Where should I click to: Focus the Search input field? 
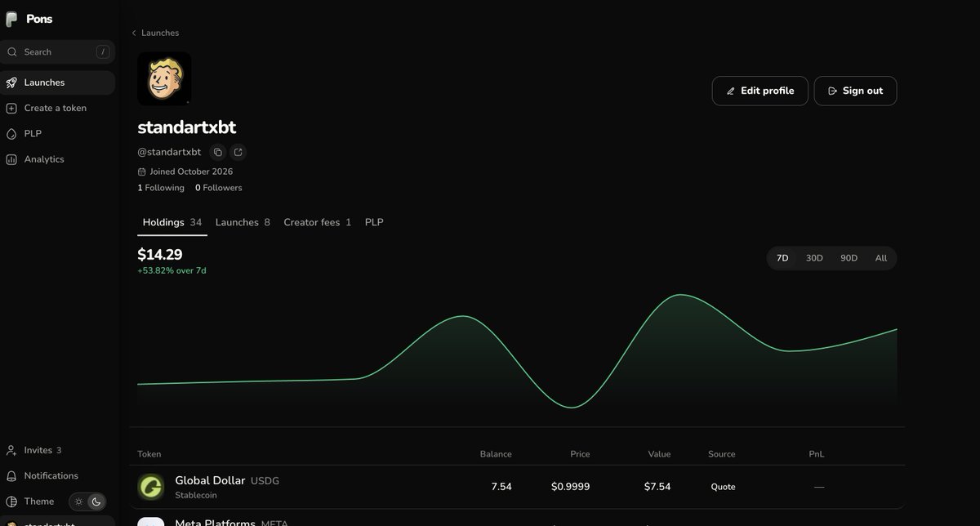57,52
